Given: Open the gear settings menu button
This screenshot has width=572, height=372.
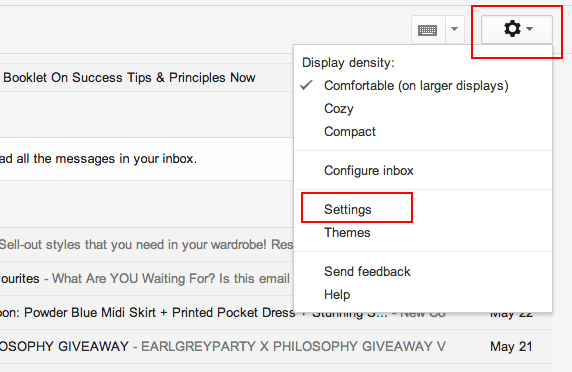Looking at the screenshot, I should tap(517, 29).
